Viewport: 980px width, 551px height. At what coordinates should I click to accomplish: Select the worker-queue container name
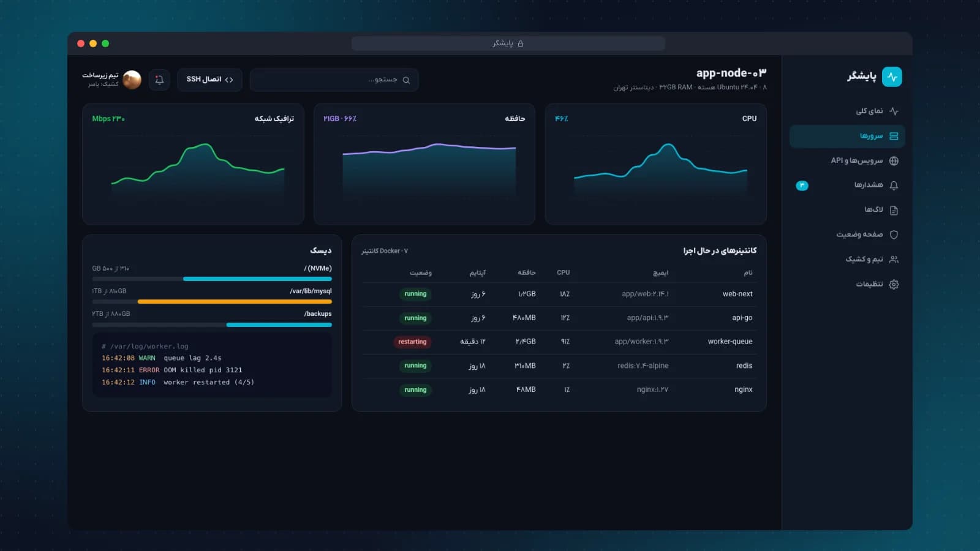click(730, 342)
